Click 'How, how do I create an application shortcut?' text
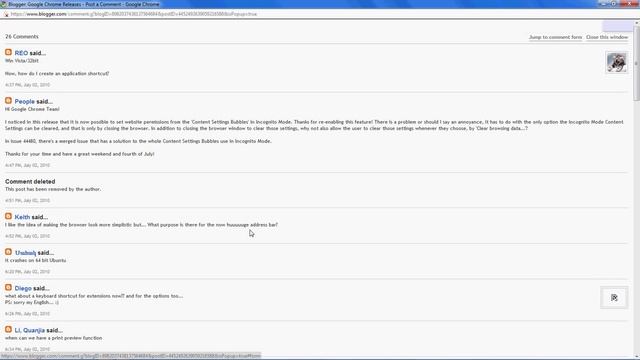This screenshot has width=640, height=360. (x=57, y=73)
